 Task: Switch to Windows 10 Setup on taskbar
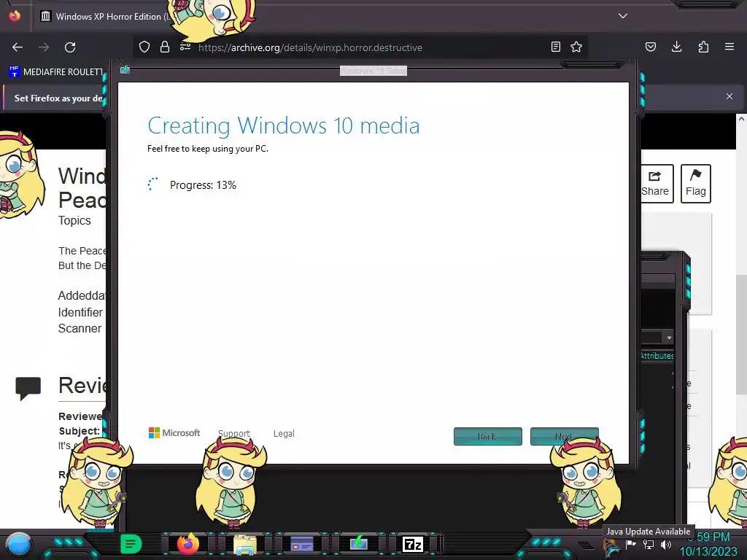pos(359,543)
